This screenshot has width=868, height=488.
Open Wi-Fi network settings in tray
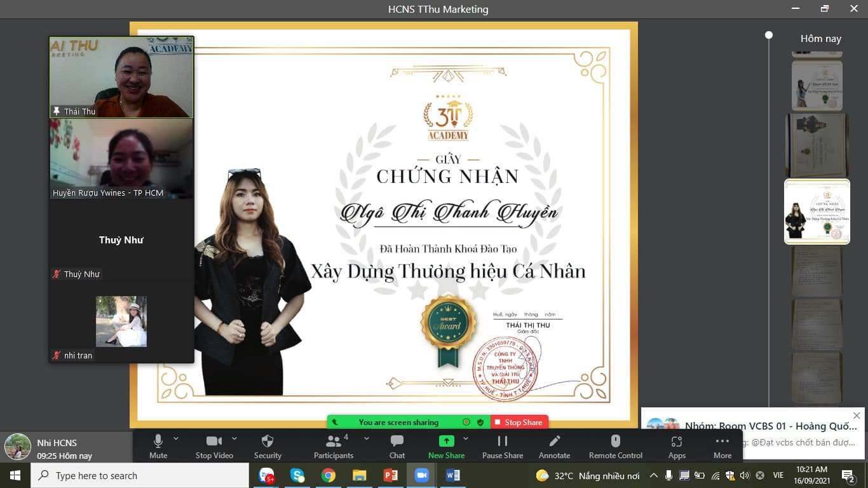(715, 475)
